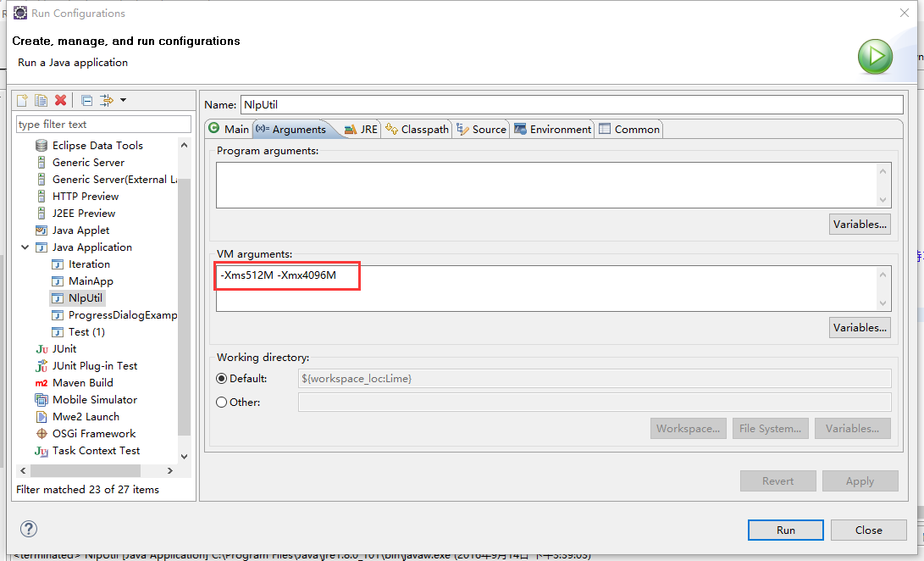This screenshot has width=924, height=561.
Task: Choose the Other working directory option
Action: tap(221, 402)
